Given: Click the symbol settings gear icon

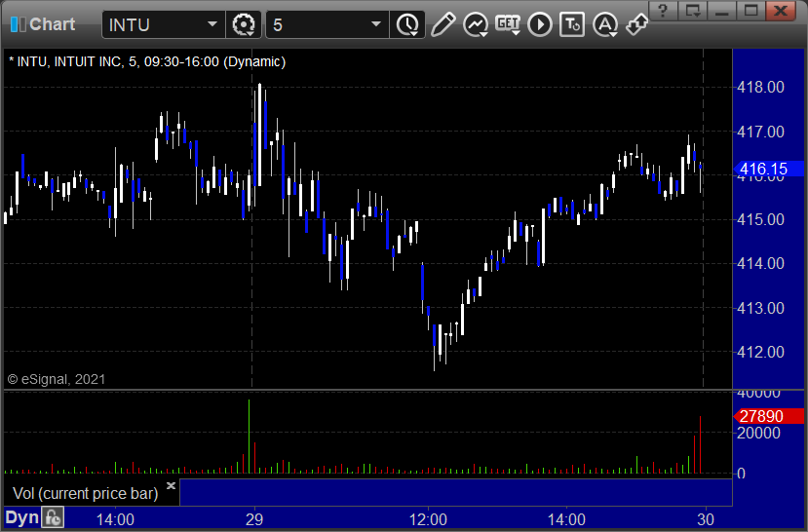Looking at the screenshot, I should point(244,24).
